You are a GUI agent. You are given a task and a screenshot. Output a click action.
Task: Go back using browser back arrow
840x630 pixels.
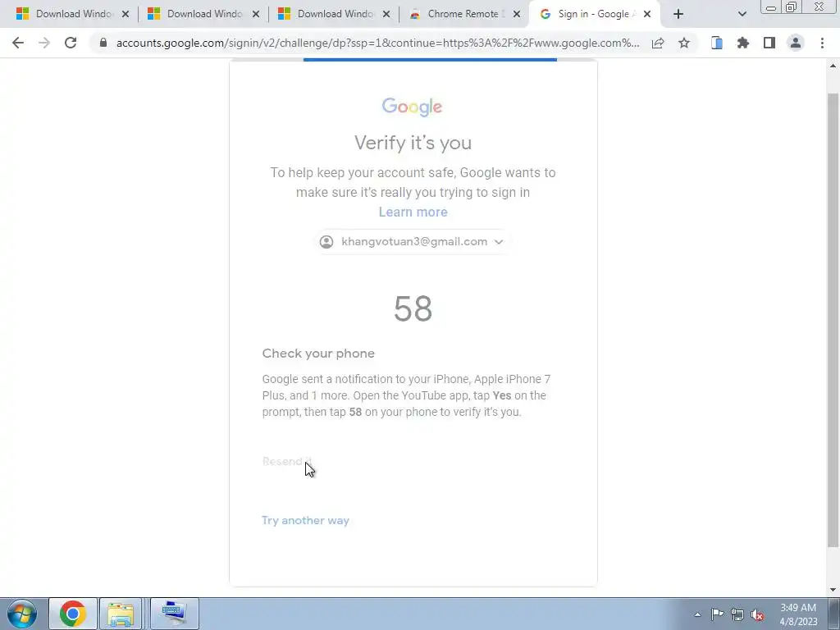(x=18, y=43)
